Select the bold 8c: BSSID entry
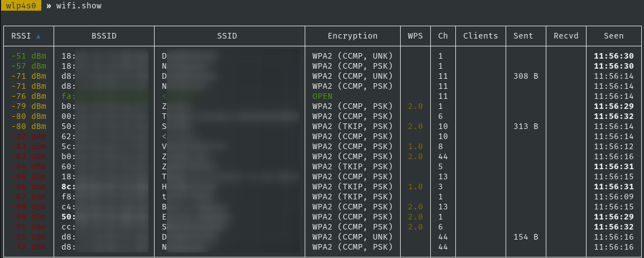Viewport: 644px width, 258px height. click(x=69, y=187)
